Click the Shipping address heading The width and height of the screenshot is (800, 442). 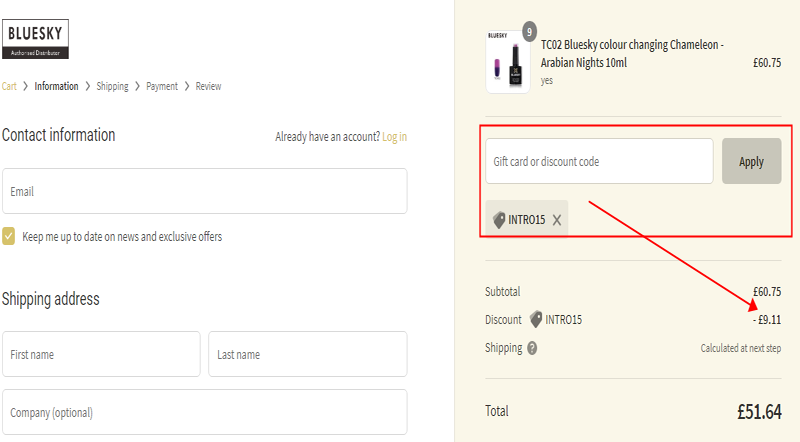(x=51, y=299)
